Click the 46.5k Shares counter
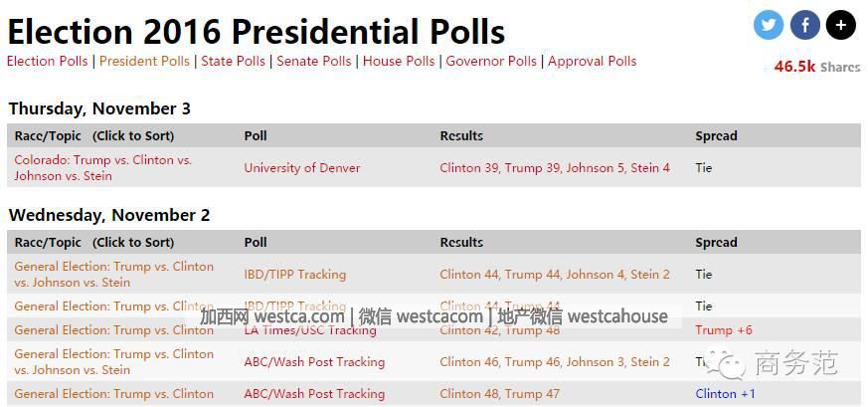Screen dimensions: 868x407 (816, 67)
